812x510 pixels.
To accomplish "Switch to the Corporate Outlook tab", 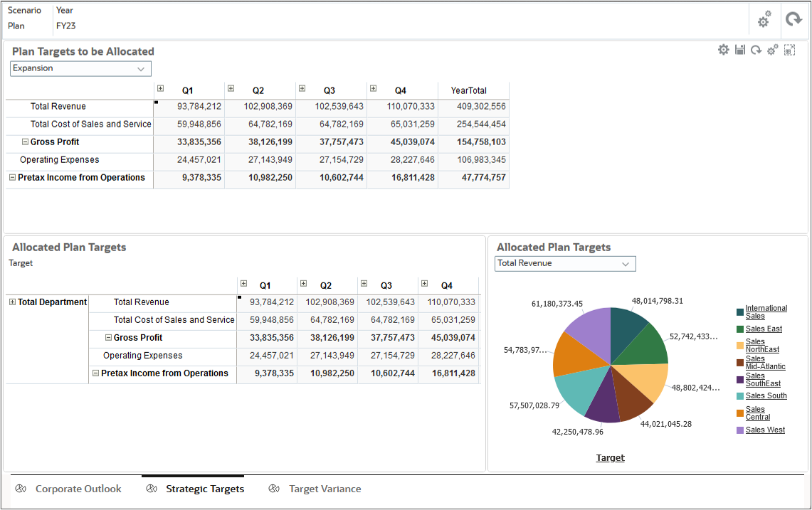I will point(78,489).
